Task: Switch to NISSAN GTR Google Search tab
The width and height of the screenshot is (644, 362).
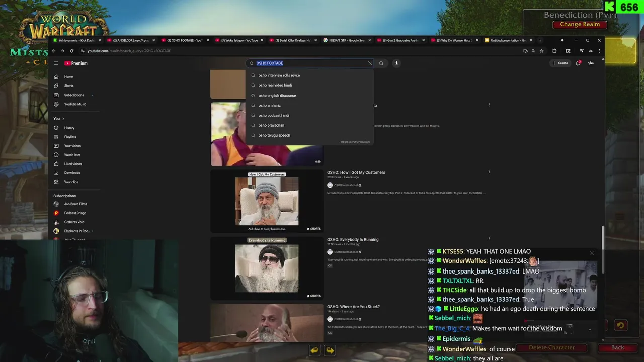Action: click(347, 40)
